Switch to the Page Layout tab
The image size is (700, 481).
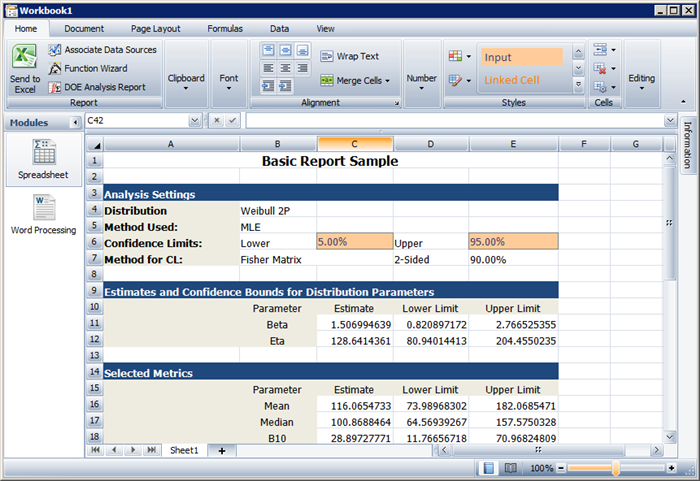pyautogui.click(x=155, y=29)
